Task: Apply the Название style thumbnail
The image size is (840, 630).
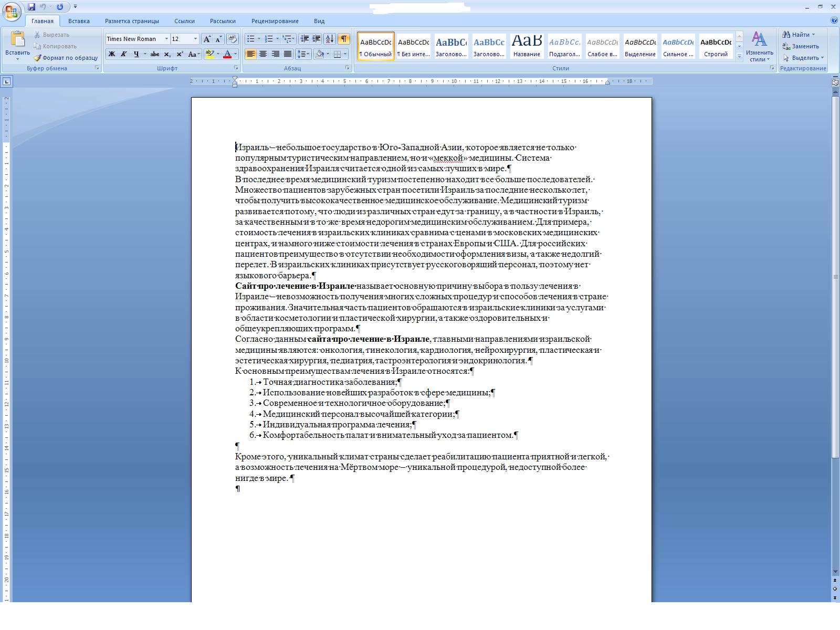Action: (527, 46)
